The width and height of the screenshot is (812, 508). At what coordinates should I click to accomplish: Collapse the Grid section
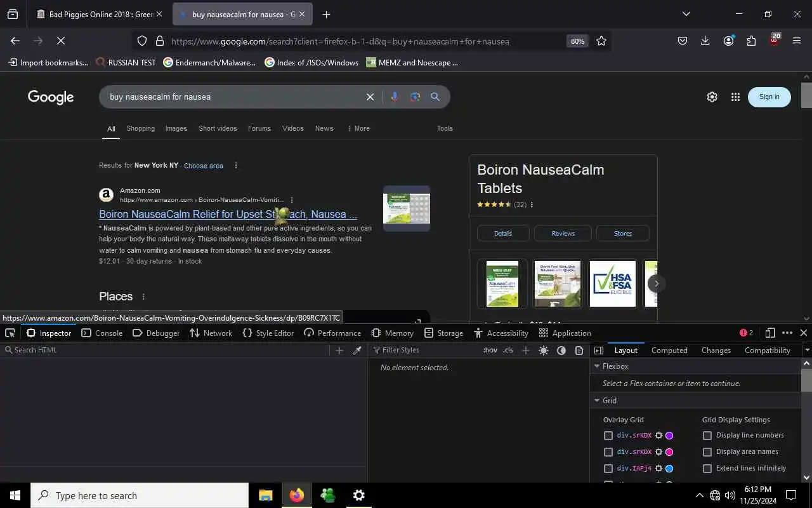[x=596, y=401]
